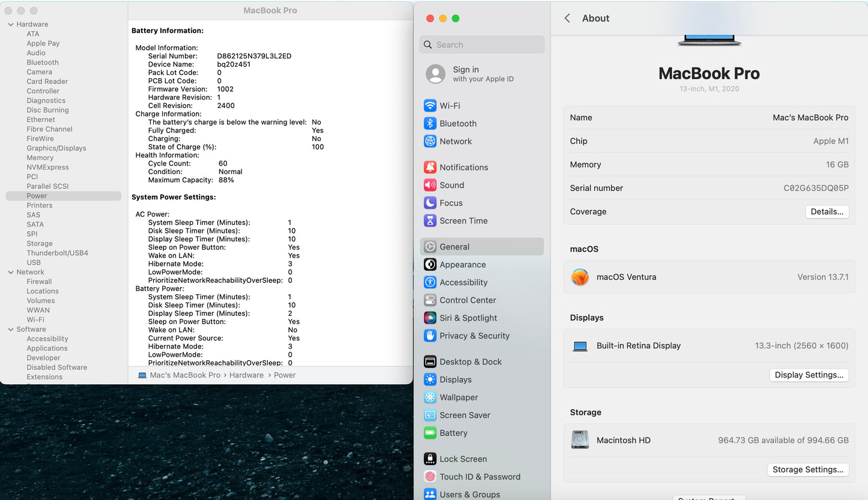This screenshot has width=868, height=500.
Task: Select the Siri & Spotlight icon
Action: point(430,318)
